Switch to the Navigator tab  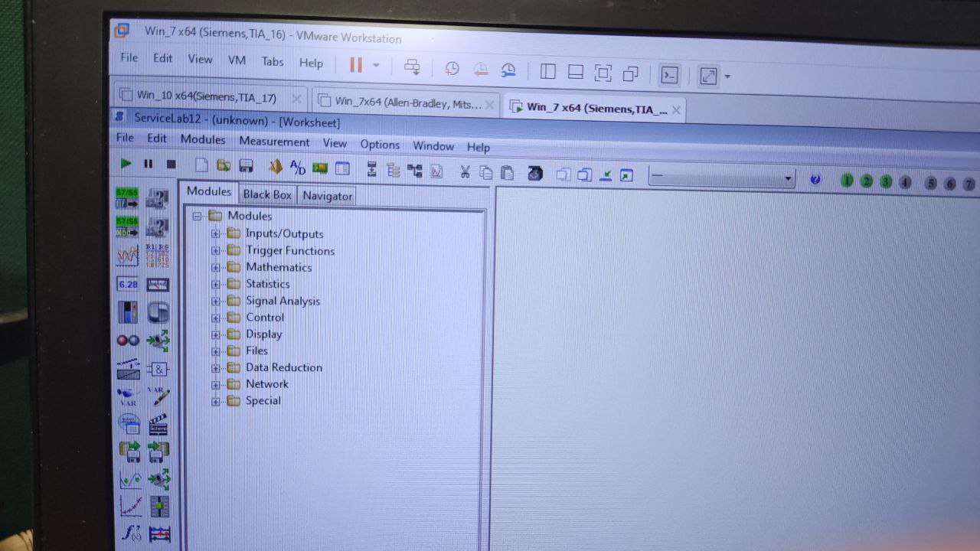click(327, 196)
